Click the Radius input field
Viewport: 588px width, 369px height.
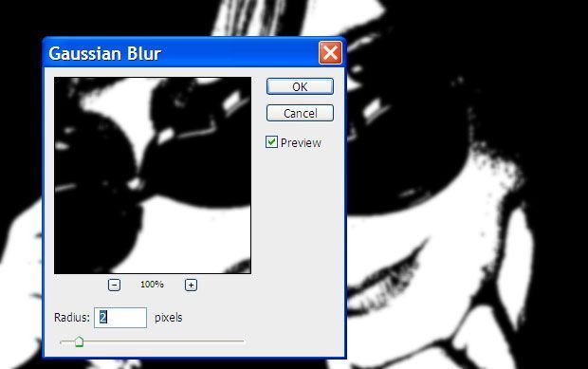tap(120, 318)
